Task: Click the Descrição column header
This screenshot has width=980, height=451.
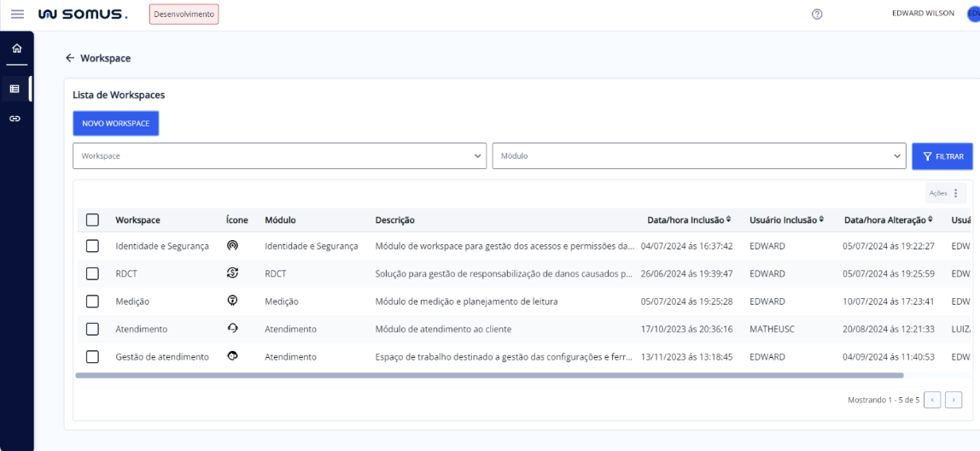Action: [395, 220]
